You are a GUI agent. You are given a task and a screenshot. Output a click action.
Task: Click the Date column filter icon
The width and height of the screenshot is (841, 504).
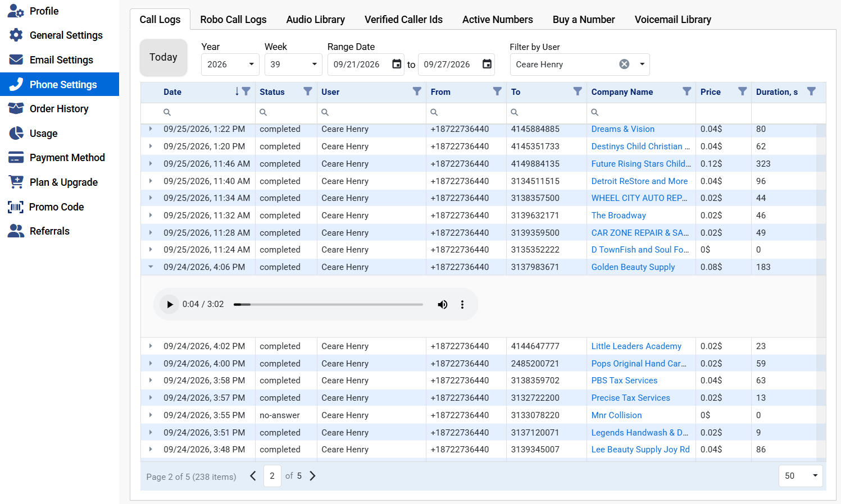246,91
